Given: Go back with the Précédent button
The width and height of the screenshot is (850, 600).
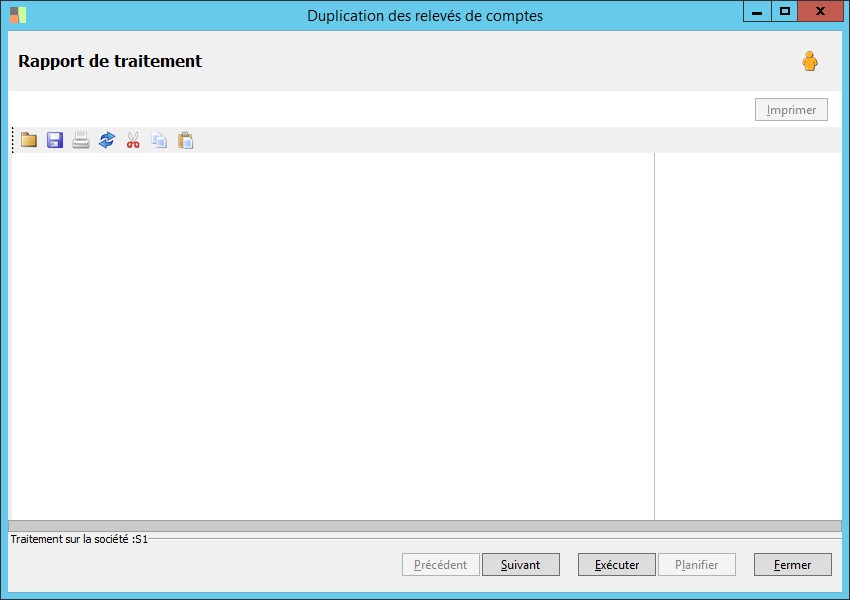Looking at the screenshot, I should pos(441,565).
